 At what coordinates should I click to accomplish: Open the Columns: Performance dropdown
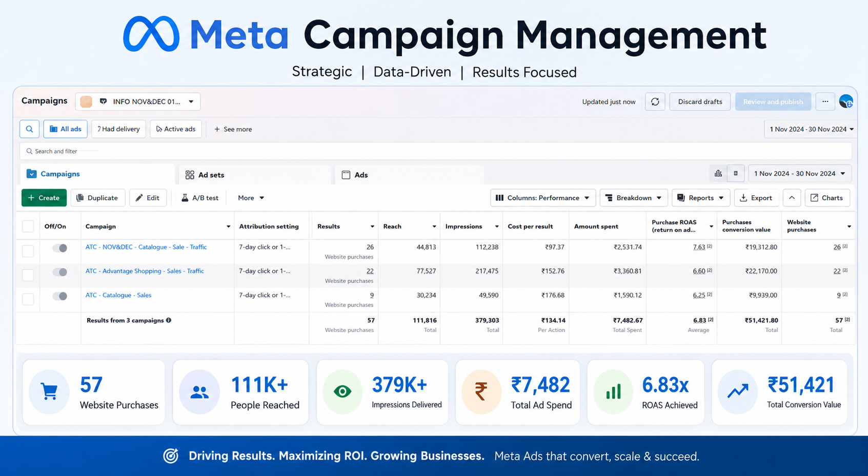tap(543, 198)
